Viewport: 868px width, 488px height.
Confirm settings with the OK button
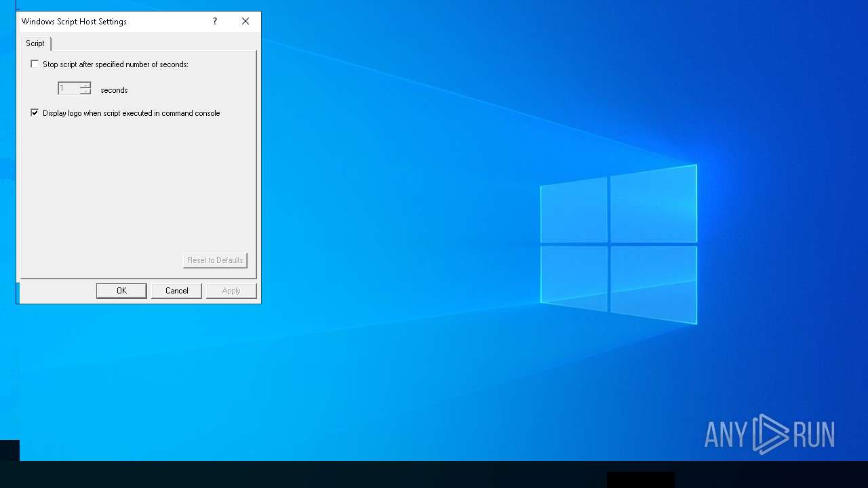[121, 291]
